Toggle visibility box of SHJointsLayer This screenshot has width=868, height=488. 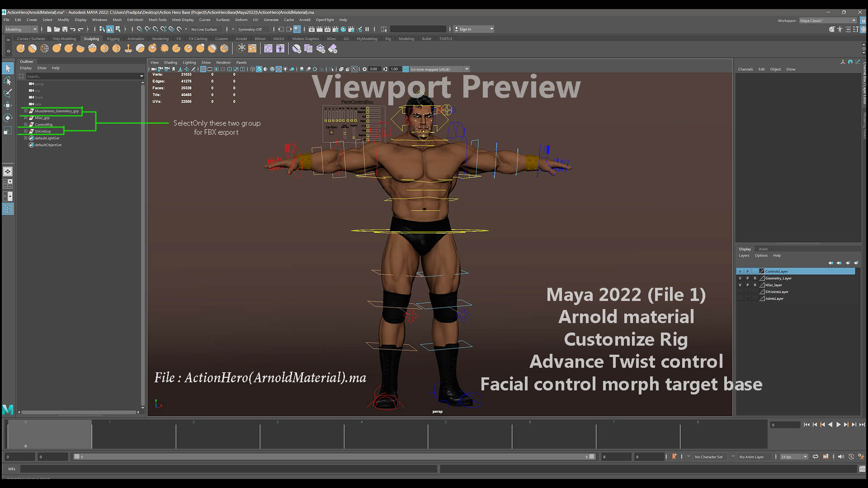(x=740, y=292)
